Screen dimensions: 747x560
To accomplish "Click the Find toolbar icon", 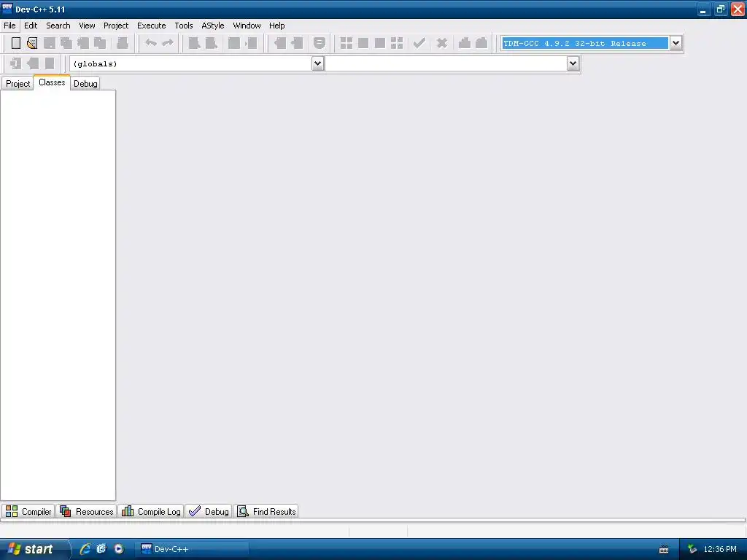I will point(194,43).
